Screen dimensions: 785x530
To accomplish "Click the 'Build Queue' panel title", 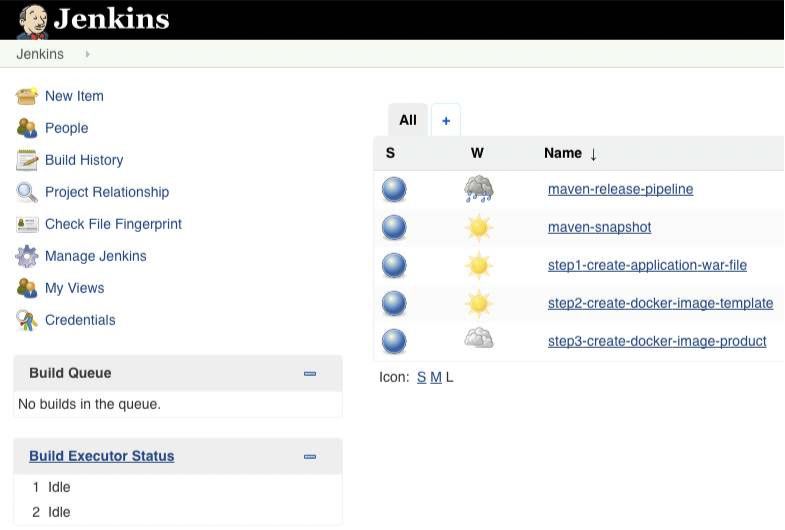I will [x=70, y=373].
